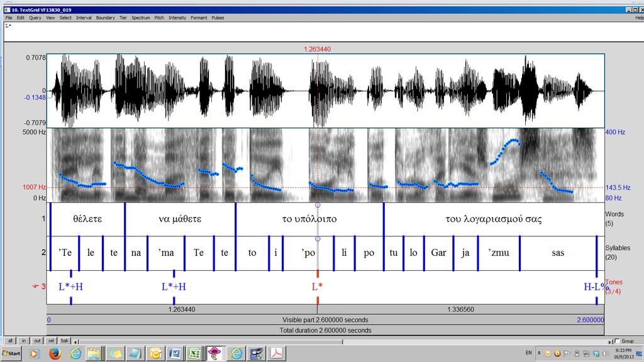Open Windows Explorer folder icon
644x362 pixels.
[94, 353]
